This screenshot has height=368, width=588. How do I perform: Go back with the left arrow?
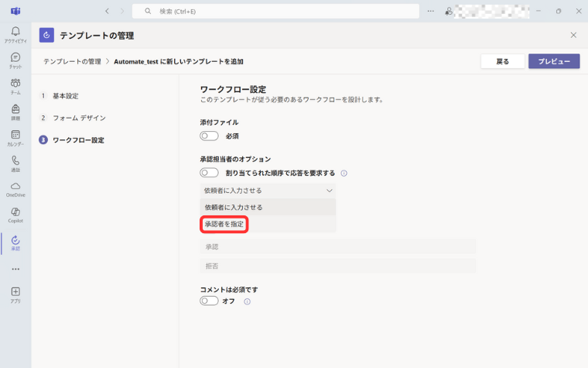coord(108,12)
